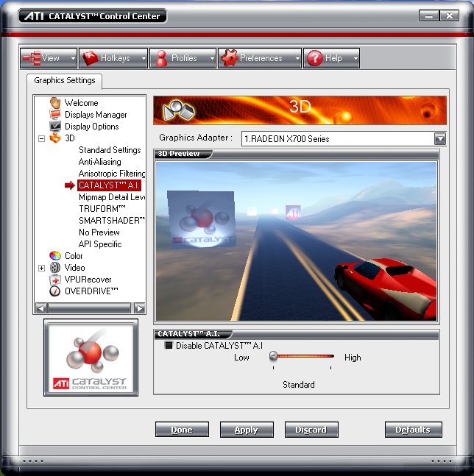Click the Welcome hand icon
The height and width of the screenshot is (476, 474).
[x=55, y=103]
